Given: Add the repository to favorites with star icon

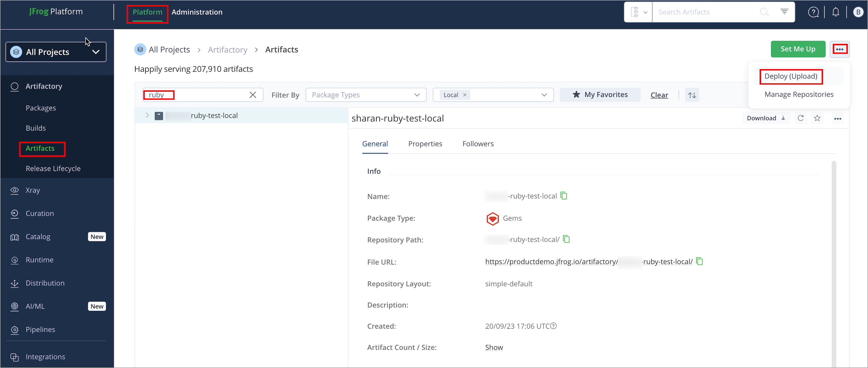Looking at the screenshot, I should tap(817, 118).
